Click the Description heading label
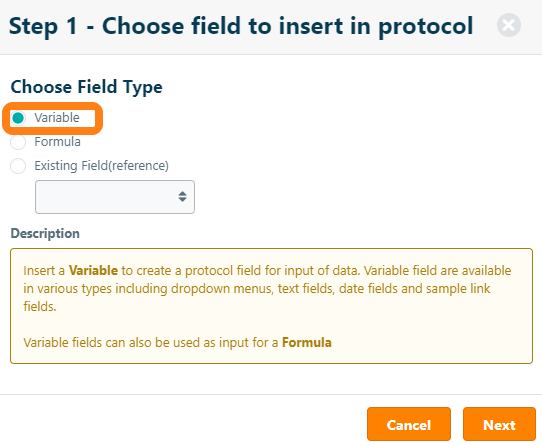 tap(45, 233)
